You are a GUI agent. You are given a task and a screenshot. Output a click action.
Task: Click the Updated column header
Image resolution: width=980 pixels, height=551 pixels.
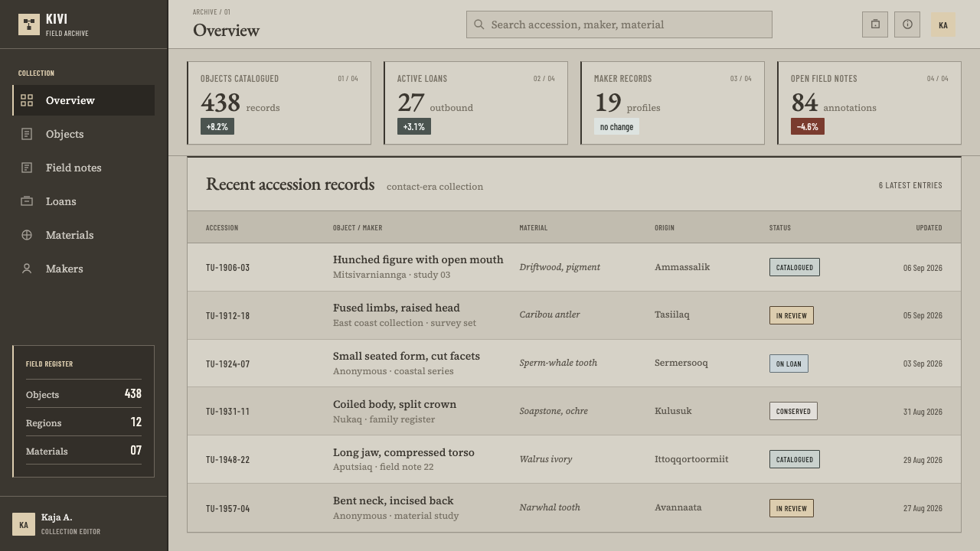point(929,227)
